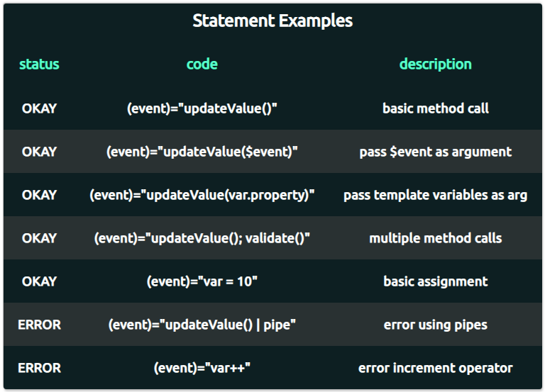The height and width of the screenshot is (392, 545).
Task: Click error increment operator description
Action: tap(436, 368)
